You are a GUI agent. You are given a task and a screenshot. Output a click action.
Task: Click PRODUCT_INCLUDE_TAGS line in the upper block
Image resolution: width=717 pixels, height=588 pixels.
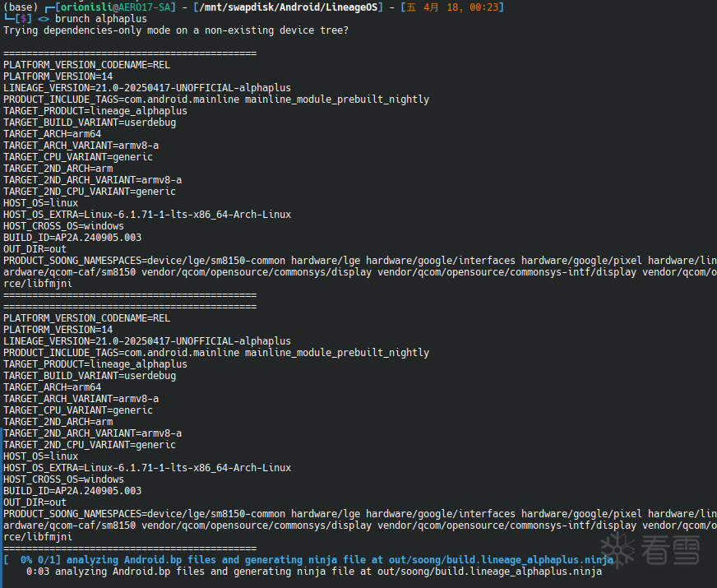click(216, 100)
